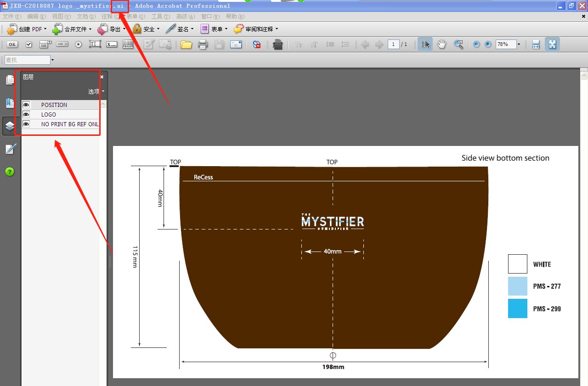Image resolution: width=588 pixels, height=386 pixels.
Task: Open the 文件 menu
Action: click(x=11, y=17)
